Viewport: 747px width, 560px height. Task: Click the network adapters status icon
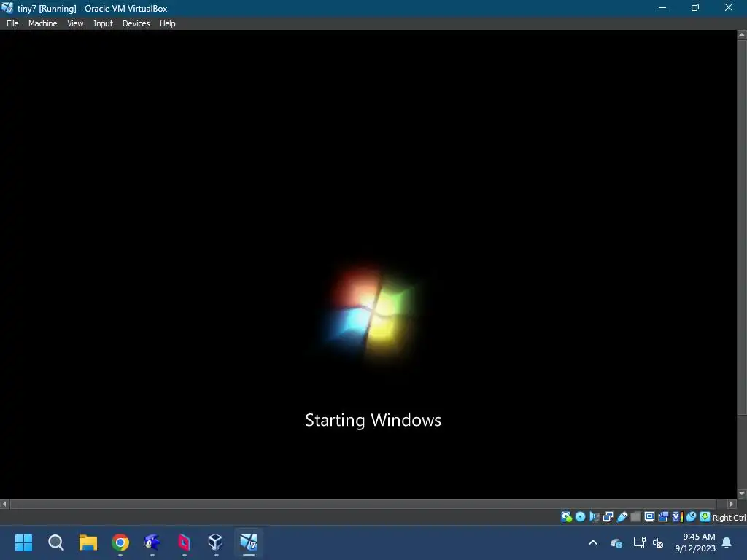tap(608, 517)
